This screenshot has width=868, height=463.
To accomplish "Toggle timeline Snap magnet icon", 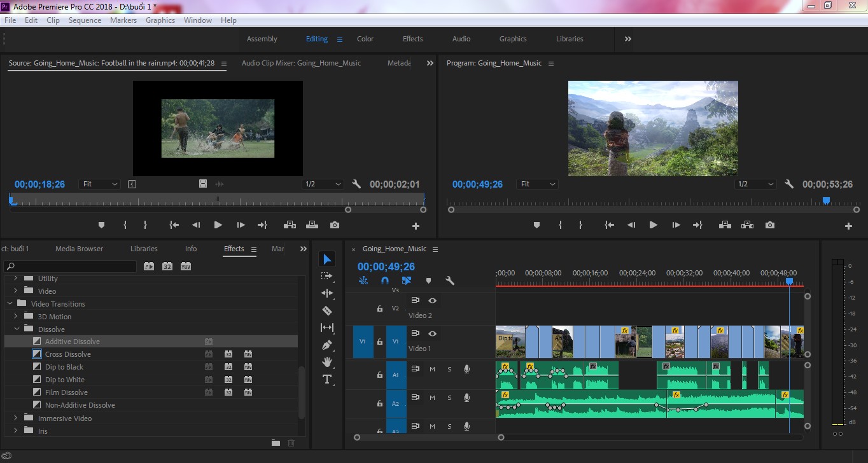I will pos(385,280).
